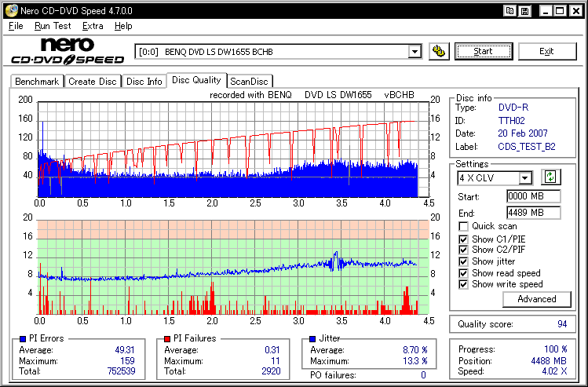Click the copy screenshot icon in title bar

tap(509, 11)
